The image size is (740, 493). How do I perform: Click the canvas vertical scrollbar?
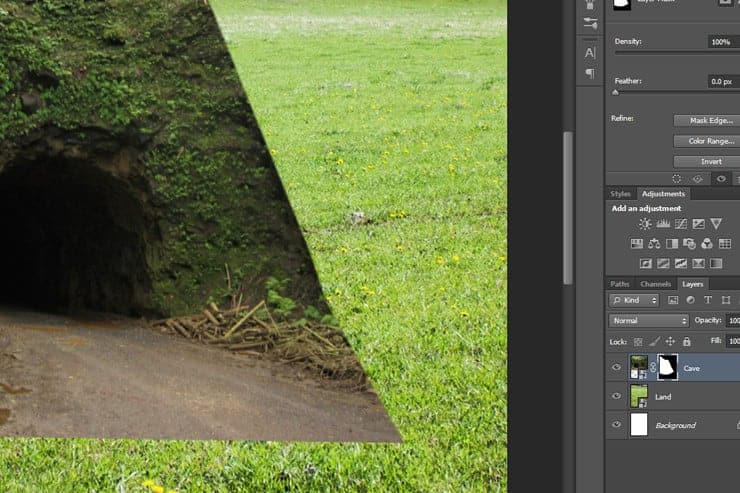pos(568,208)
